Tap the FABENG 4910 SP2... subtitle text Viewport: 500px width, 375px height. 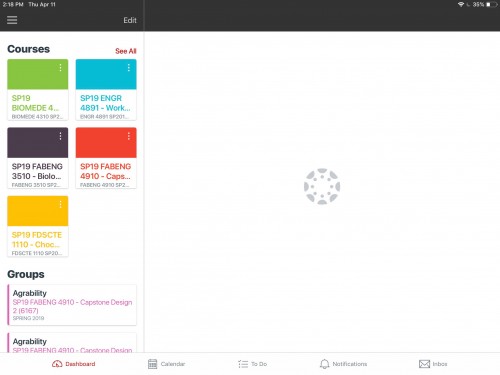point(105,185)
